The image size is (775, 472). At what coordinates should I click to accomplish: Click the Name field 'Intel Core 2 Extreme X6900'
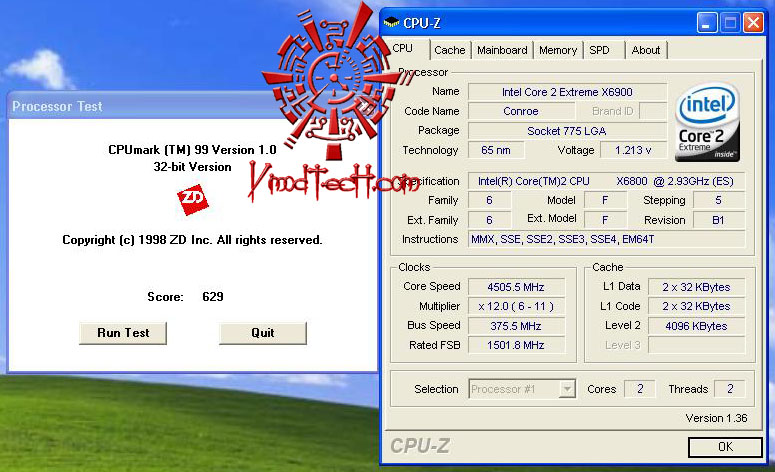567,92
